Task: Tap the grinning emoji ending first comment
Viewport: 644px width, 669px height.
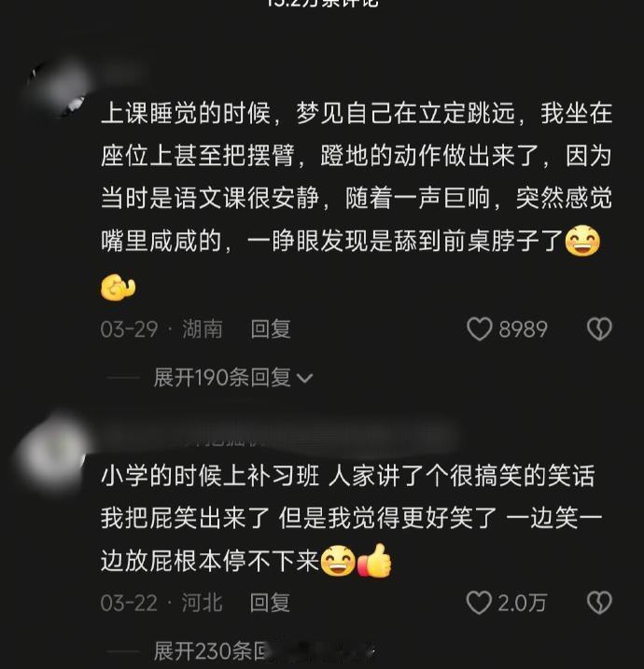Action: (582, 241)
